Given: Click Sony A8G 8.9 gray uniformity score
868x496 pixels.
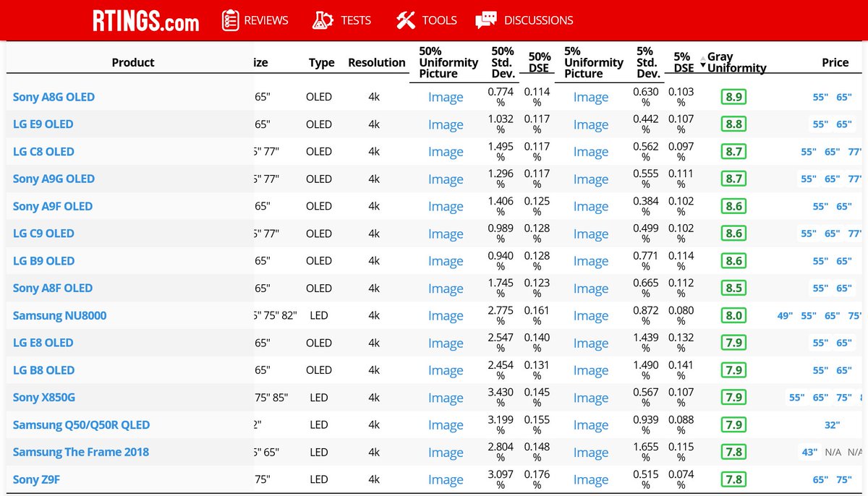Looking at the screenshot, I should 733,97.
